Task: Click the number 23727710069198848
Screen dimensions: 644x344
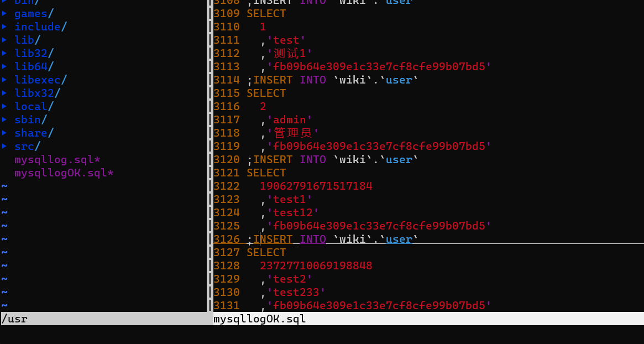Action: pyautogui.click(x=316, y=266)
